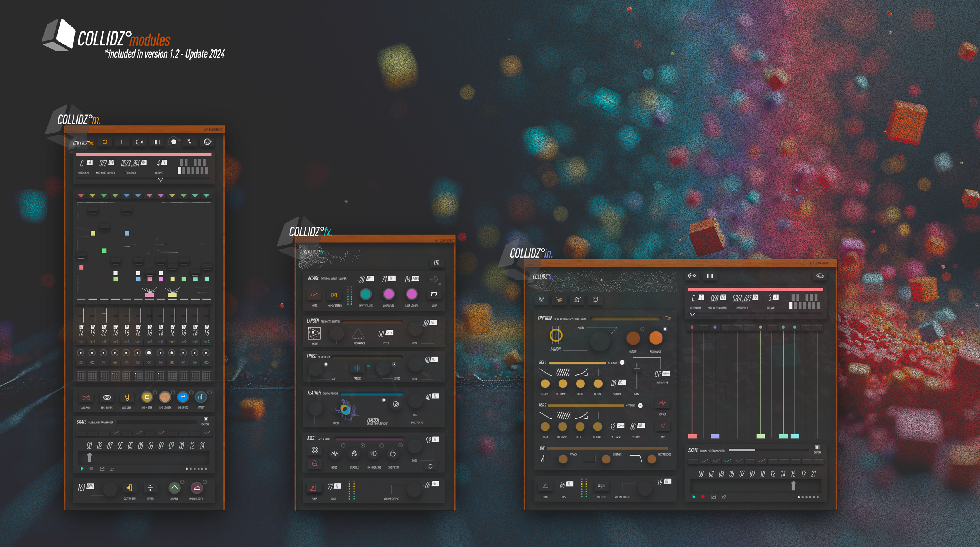Adjust the teal Input Volume knob

point(366,294)
